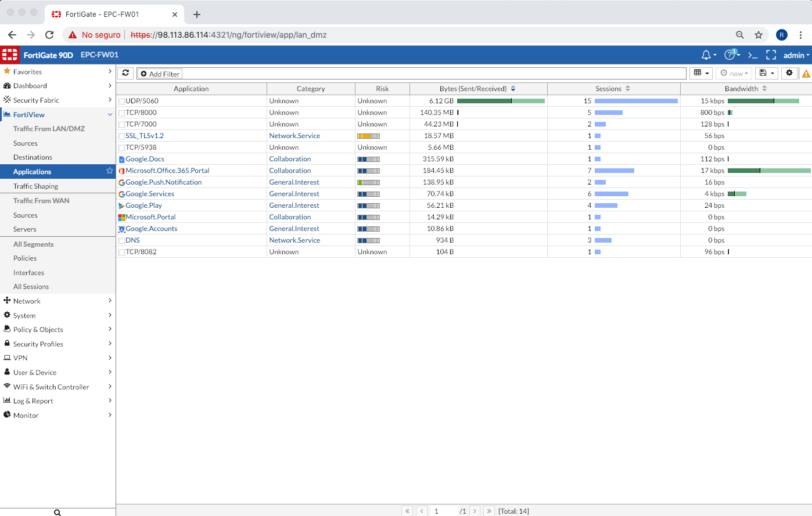Click the EPC-FW01 hostname link
Image resolution: width=812 pixels, height=516 pixels.
click(x=99, y=55)
